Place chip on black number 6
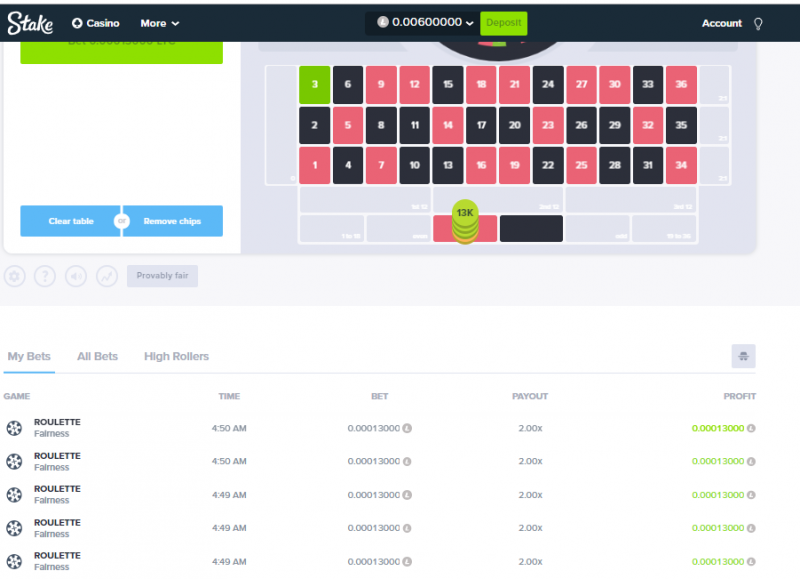This screenshot has width=800, height=579. [x=348, y=84]
